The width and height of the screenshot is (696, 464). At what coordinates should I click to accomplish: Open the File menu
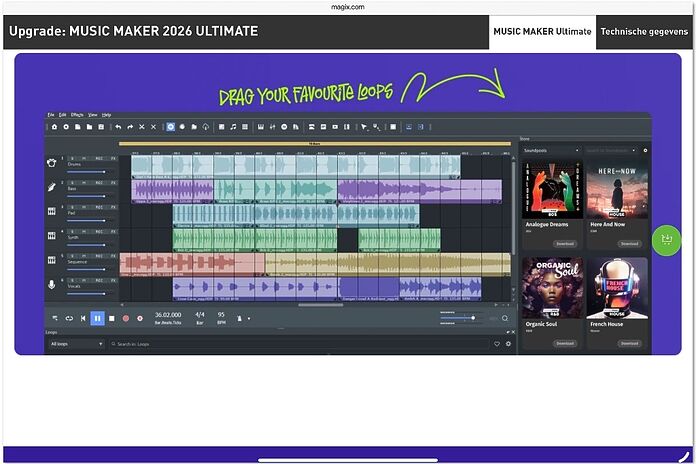51,115
